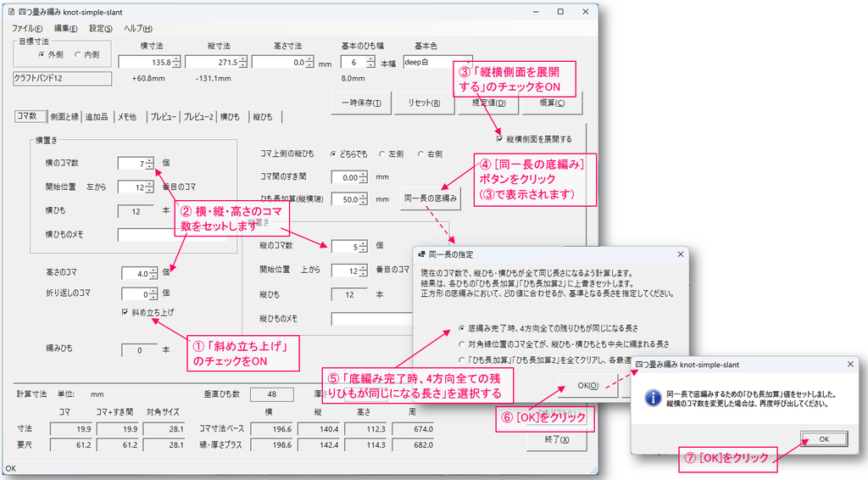This screenshot has width=868, height=480.
Task: Click the 規定値 button
Action: point(488,103)
